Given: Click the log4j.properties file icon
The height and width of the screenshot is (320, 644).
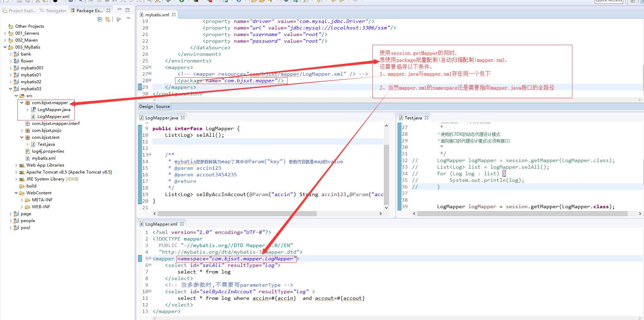Looking at the screenshot, I should click(27, 151).
